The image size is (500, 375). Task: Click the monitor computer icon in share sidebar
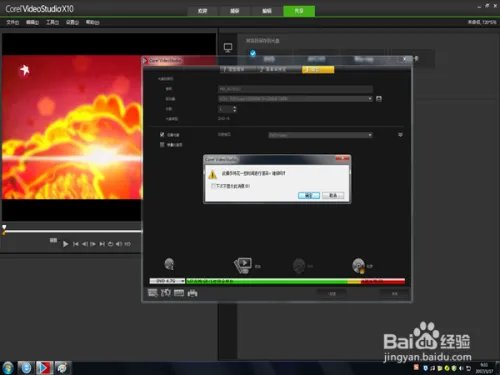tap(228, 48)
